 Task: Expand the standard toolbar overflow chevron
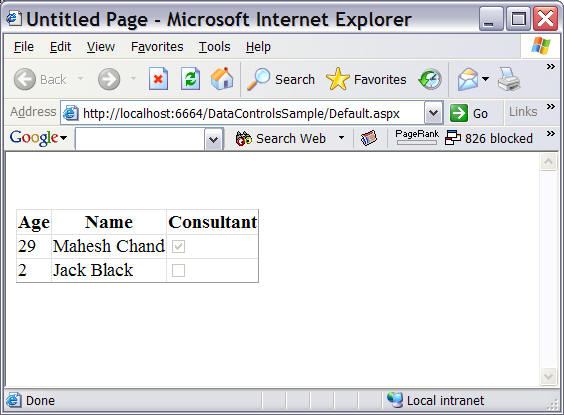click(x=551, y=67)
